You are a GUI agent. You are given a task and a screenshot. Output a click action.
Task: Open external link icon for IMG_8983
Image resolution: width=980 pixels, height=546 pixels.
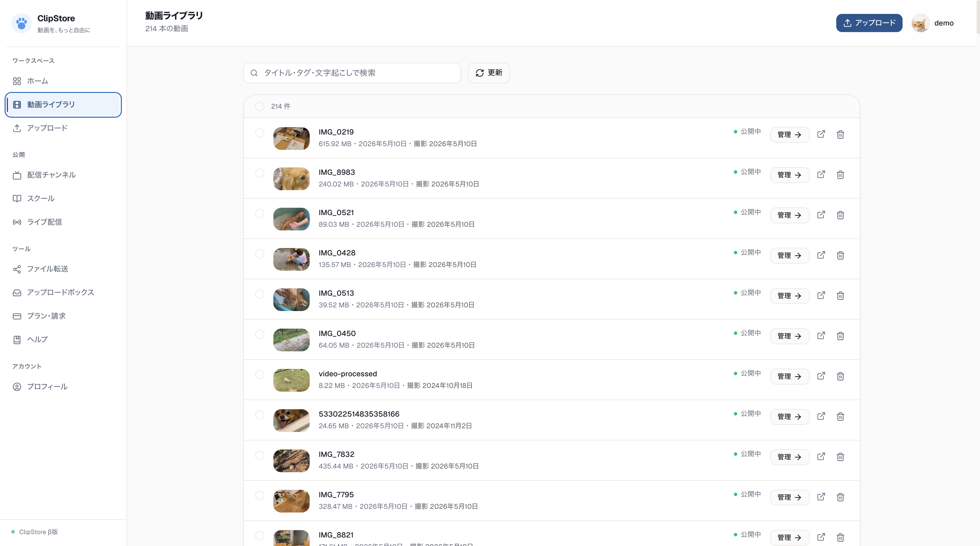point(821,175)
